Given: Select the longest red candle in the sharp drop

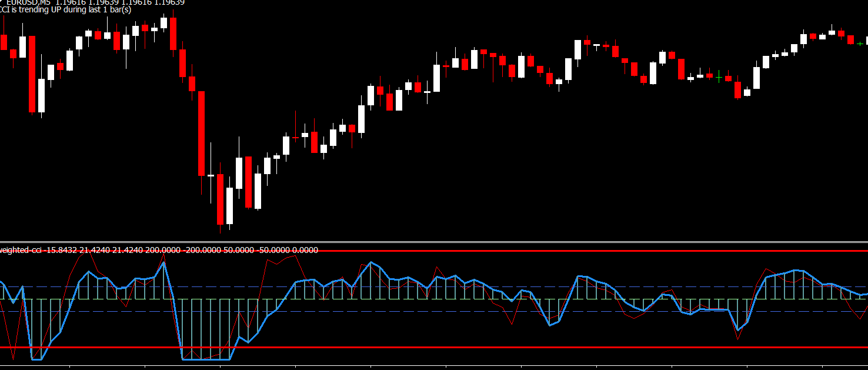Looking at the screenshot, I should 201,133.
